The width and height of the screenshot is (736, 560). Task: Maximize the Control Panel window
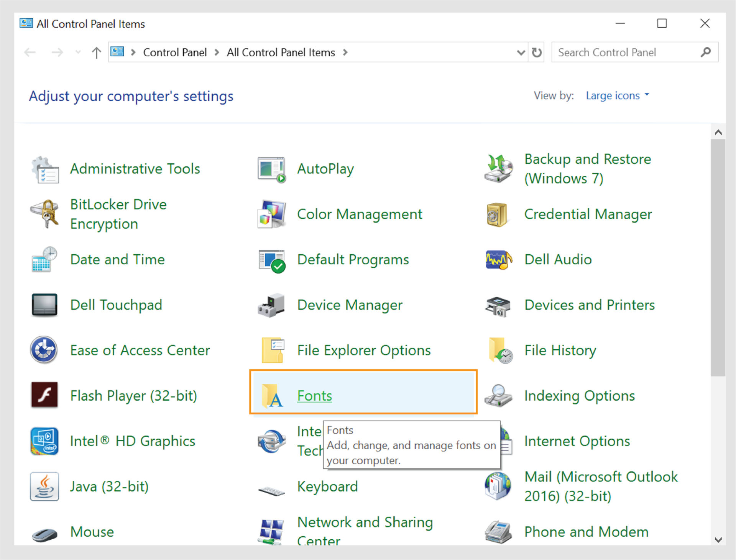tap(662, 23)
